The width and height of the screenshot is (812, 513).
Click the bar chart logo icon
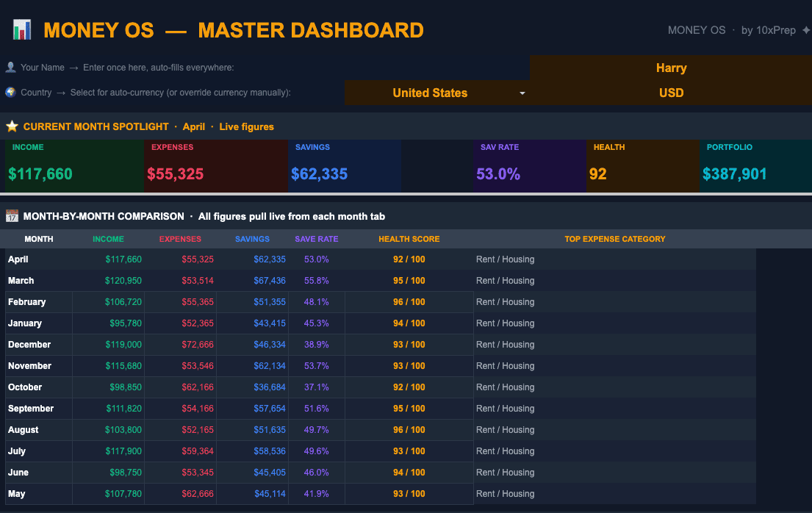pos(22,29)
